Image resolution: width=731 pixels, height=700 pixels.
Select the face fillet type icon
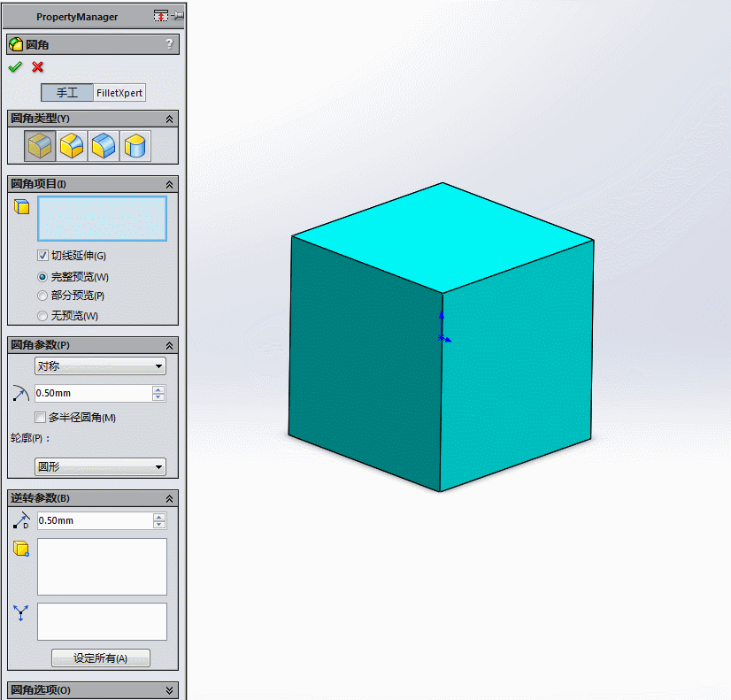pyautogui.click(x=104, y=146)
